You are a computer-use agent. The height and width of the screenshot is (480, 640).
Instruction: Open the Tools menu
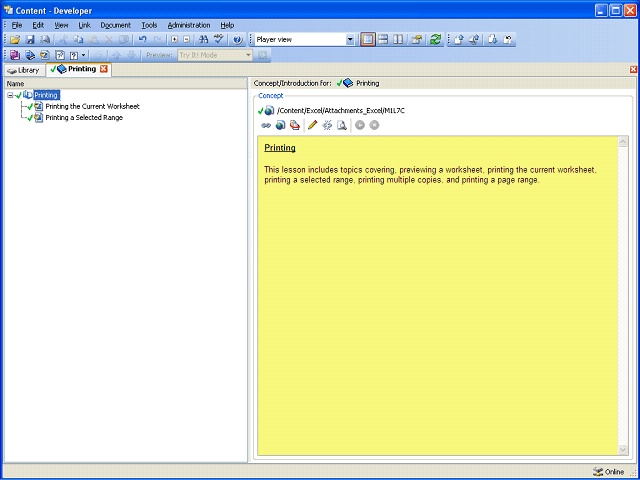(149, 25)
